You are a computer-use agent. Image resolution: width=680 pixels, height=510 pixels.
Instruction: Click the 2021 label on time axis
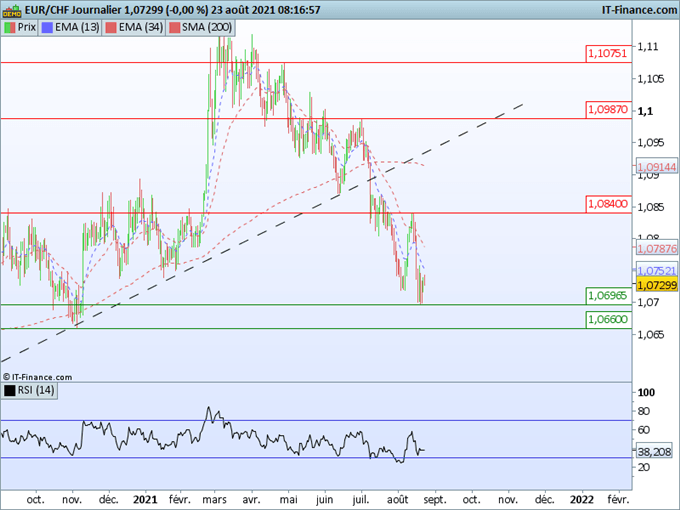click(x=145, y=500)
